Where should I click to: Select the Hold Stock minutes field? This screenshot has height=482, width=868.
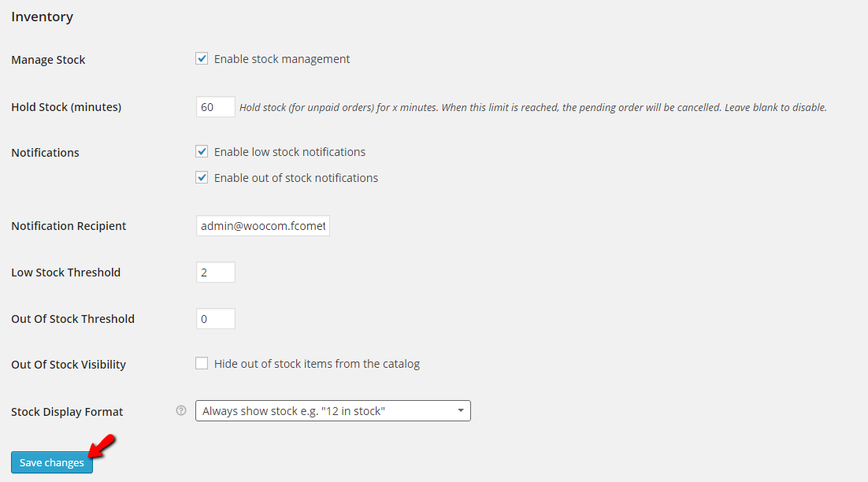[215, 106]
